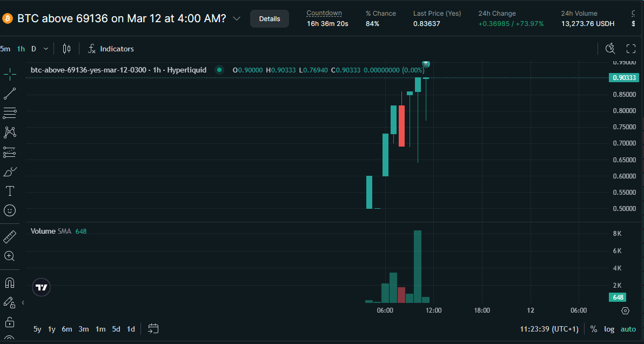
Task: Click the 12:00 time axis label
Action: (x=433, y=310)
